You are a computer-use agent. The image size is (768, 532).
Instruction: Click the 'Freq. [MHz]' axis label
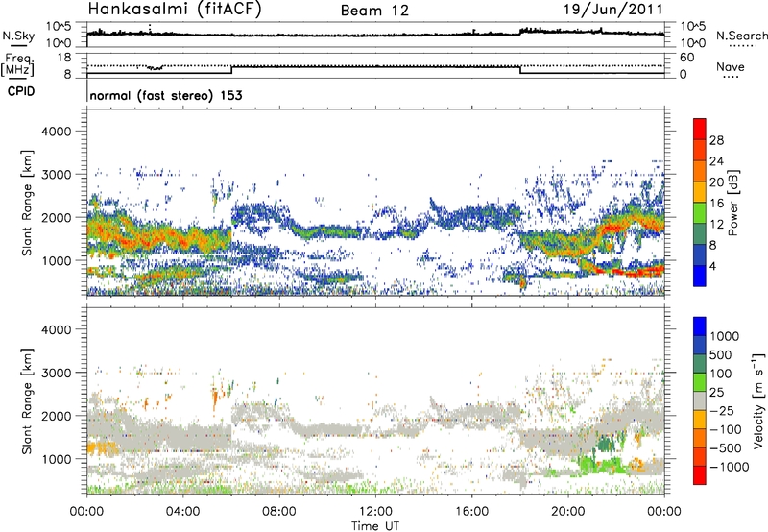(x=18, y=65)
